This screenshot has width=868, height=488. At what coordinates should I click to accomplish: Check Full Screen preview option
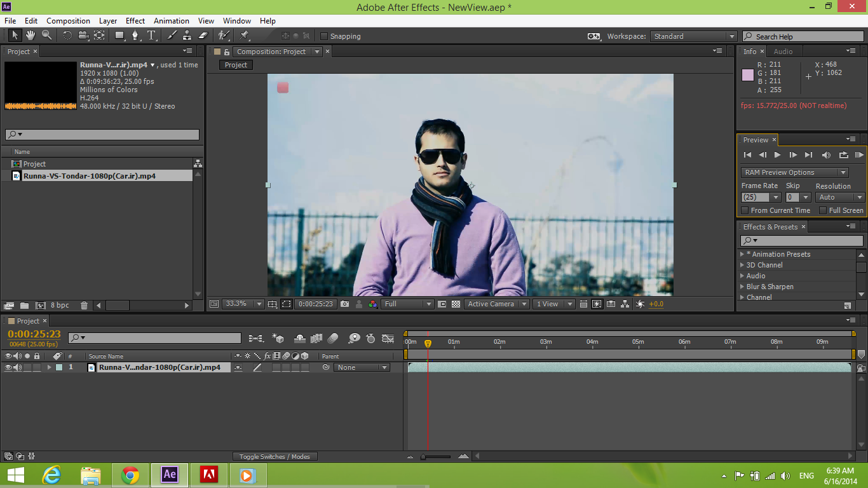823,210
